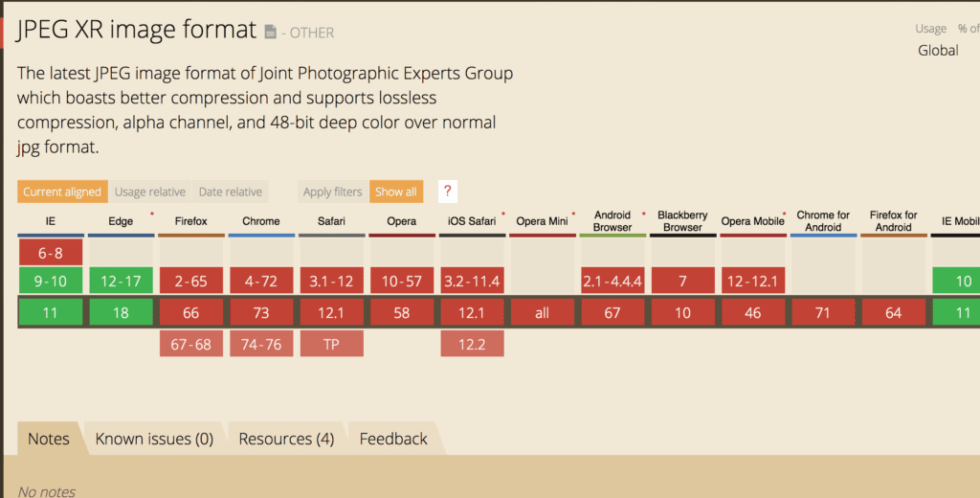The image size is (980, 498).
Task: Switch to the Feedback tab
Action: (x=393, y=439)
